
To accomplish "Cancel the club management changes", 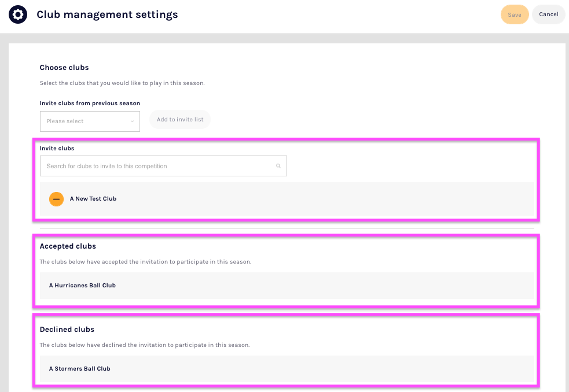I will tap(548, 14).
